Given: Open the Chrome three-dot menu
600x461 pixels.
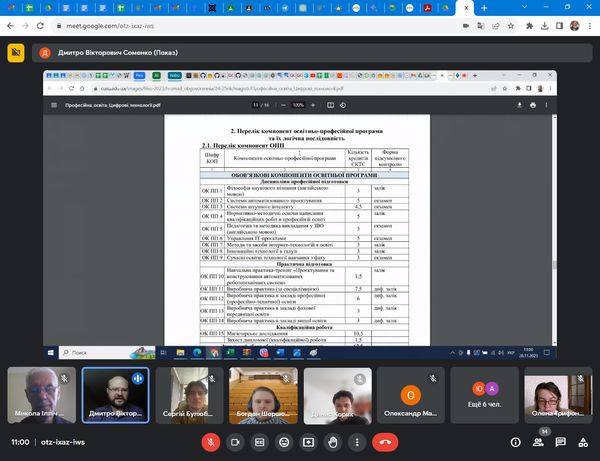Looking at the screenshot, I should pos(589,27).
